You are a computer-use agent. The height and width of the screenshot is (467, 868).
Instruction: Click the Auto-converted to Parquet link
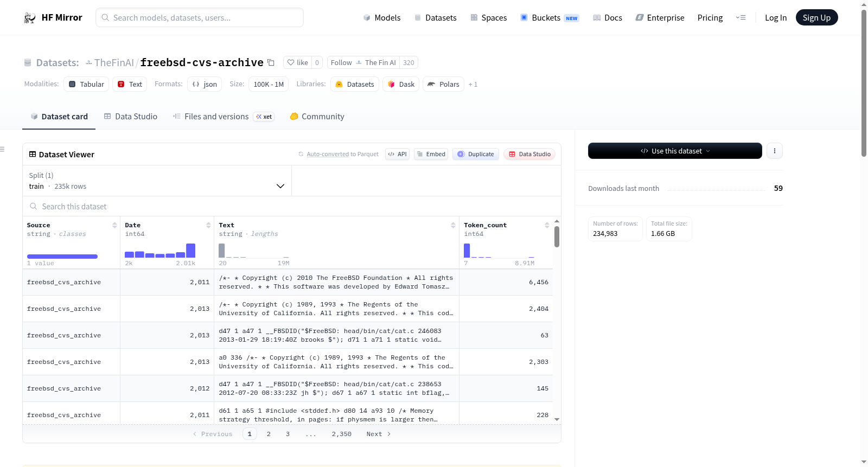[328, 154]
